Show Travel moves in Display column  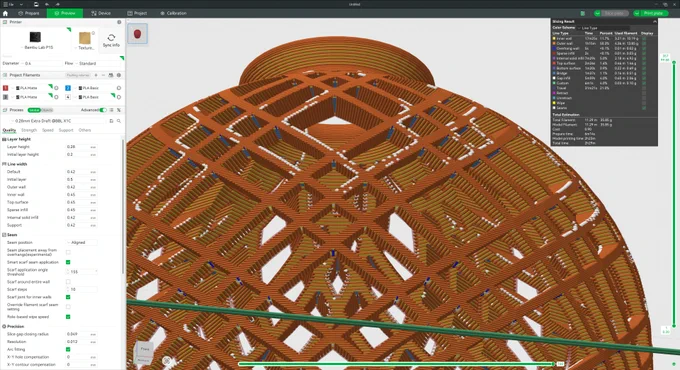coord(644,88)
